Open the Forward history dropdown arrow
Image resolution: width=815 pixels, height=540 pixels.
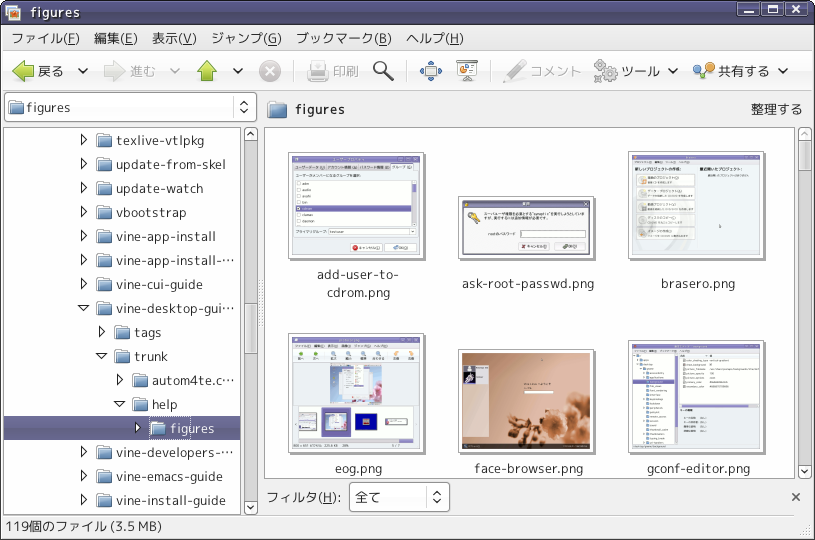coord(175,71)
